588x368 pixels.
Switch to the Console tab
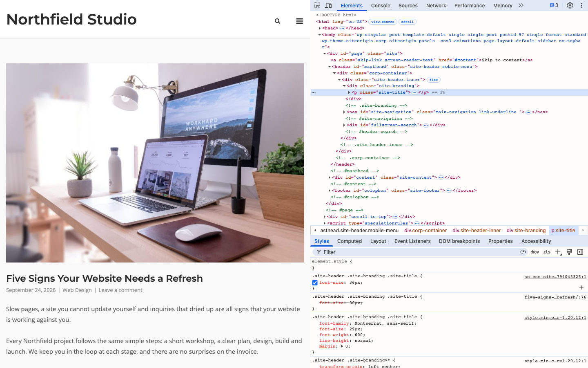tap(381, 5)
